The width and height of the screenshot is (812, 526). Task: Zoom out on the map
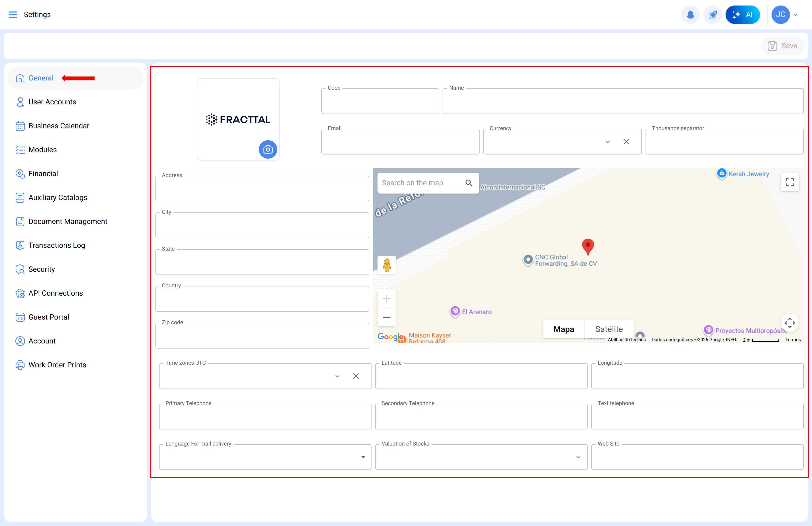coord(386,317)
